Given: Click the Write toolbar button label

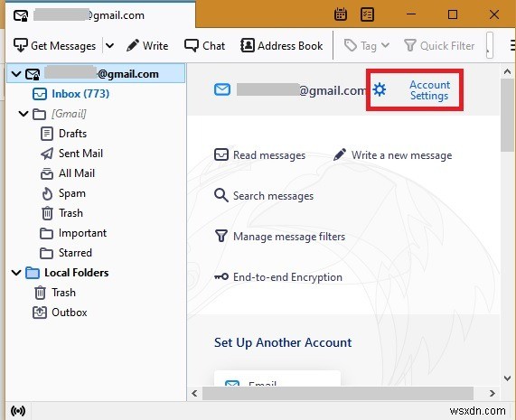Looking at the screenshot, I should click(155, 45).
